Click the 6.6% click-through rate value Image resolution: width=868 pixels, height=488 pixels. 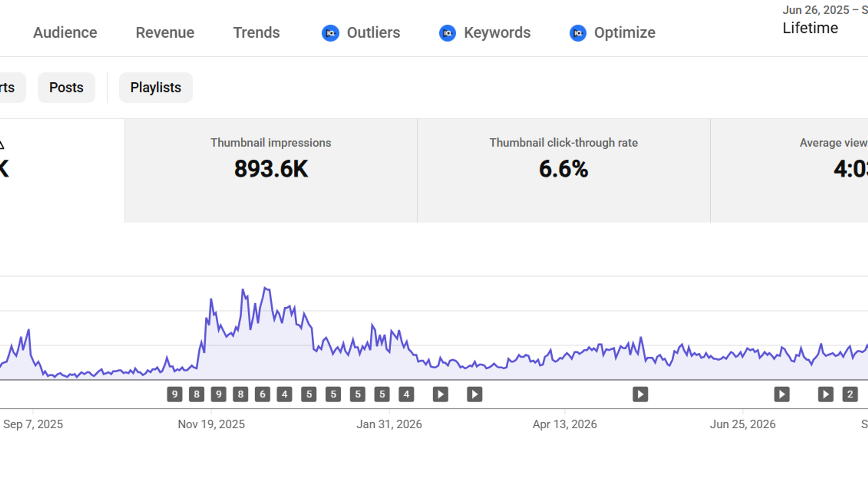click(564, 169)
